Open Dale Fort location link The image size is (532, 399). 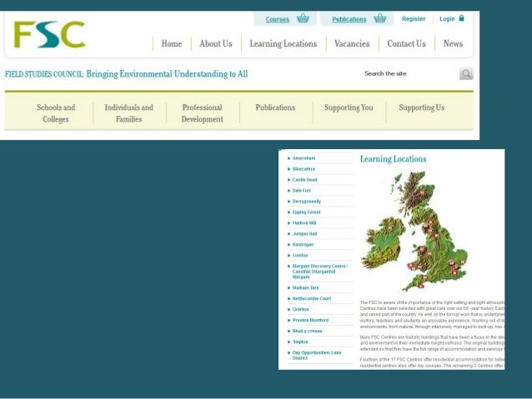[x=301, y=191]
